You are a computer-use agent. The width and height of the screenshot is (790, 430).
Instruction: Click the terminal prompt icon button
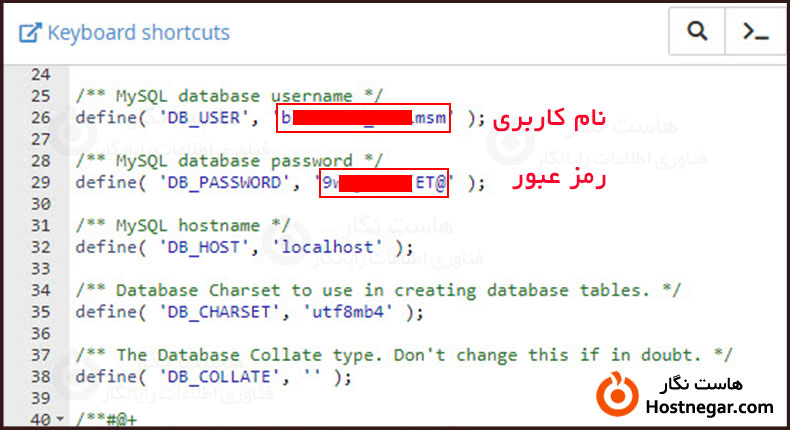[754, 32]
